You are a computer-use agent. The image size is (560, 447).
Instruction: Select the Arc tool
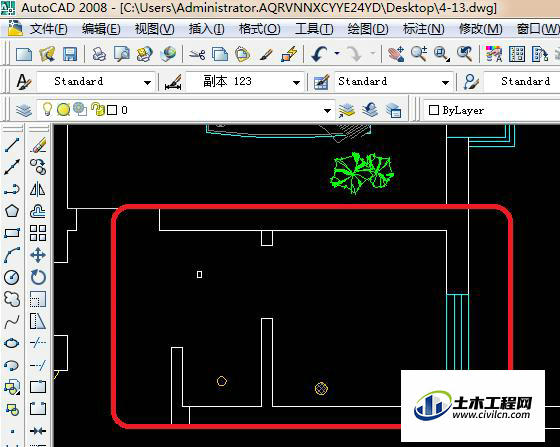click(x=12, y=255)
